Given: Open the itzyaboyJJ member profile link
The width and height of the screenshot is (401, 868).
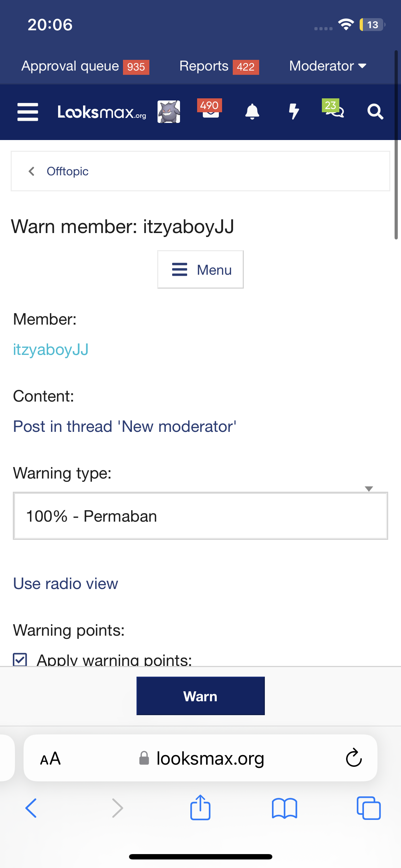Looking at the screenshot, I should pos(51,350).
